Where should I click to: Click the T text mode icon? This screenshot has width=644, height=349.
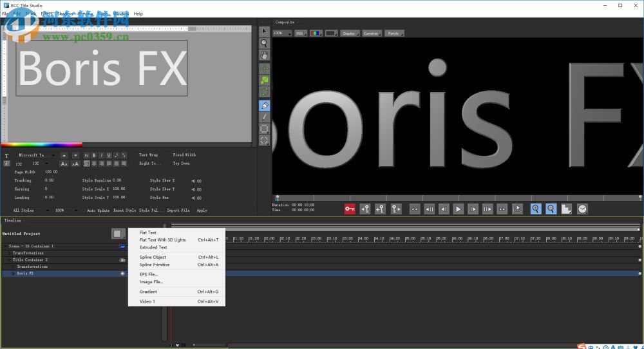(6, 156)
